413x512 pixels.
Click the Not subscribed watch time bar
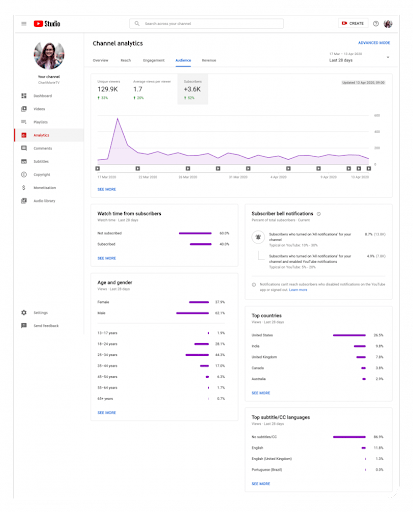195,233
